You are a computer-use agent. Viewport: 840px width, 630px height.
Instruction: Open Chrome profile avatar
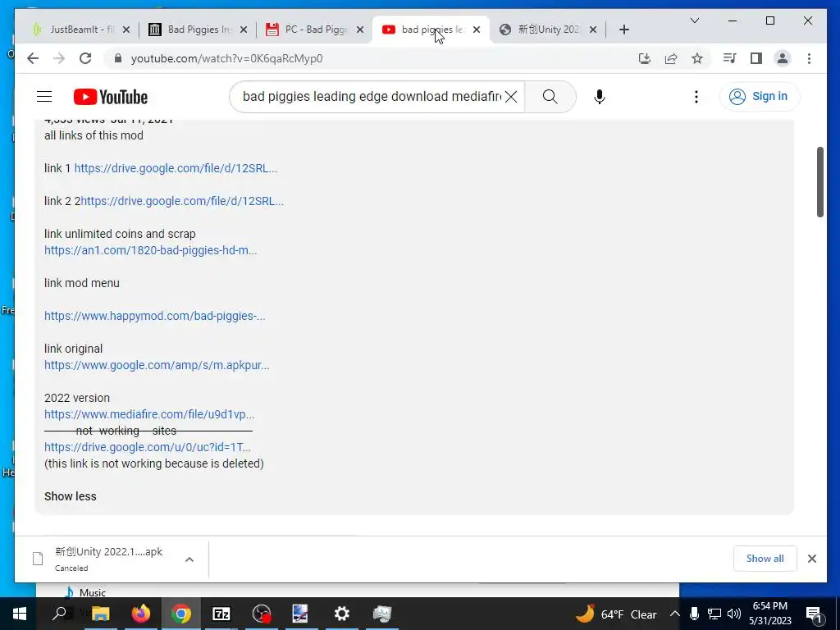[x=783, y=58]
